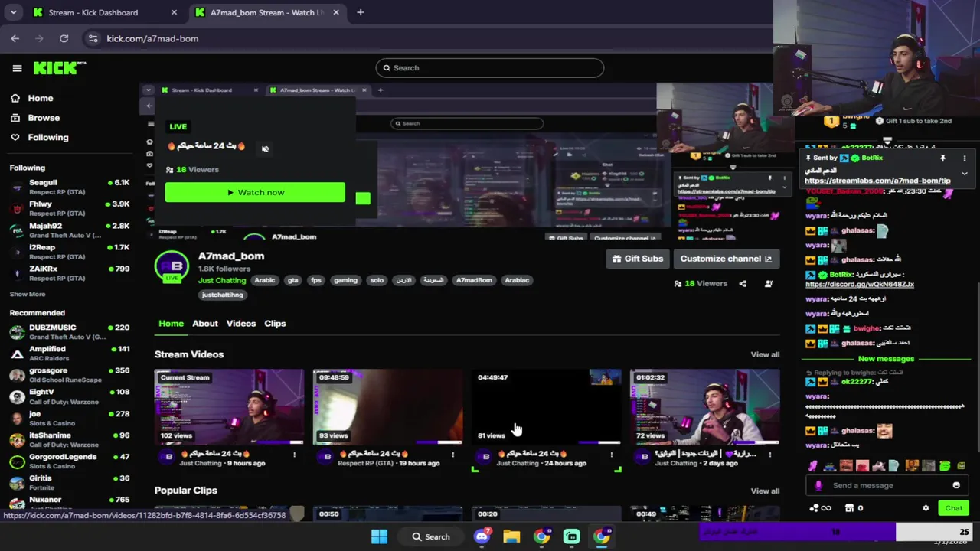
Task: Open recommended channel Amplified
Action: coord(69,353)
